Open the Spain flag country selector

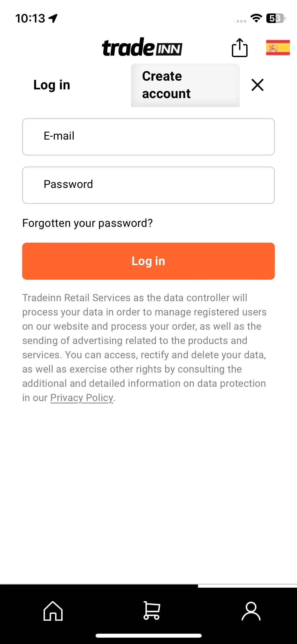point(278,48)
